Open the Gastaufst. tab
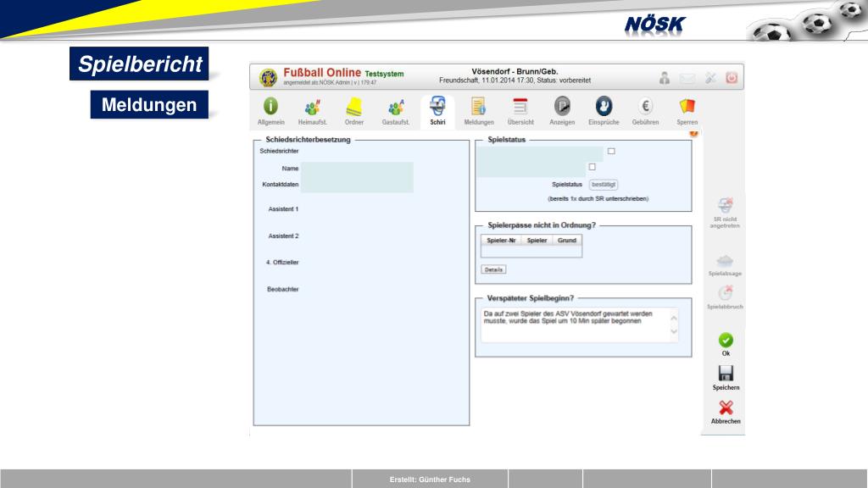The height and width of the screenshot is (488, 868). [x=396, y=111]
